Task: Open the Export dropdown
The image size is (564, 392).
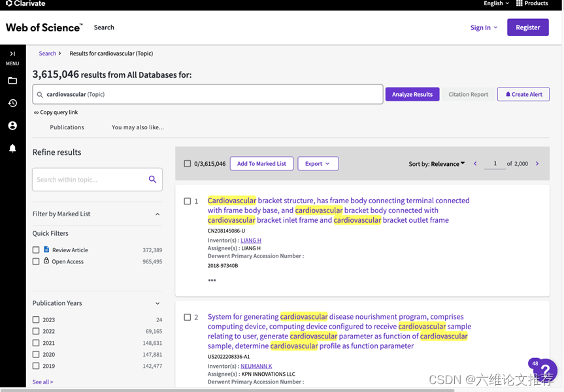Action: pos(318,163)
